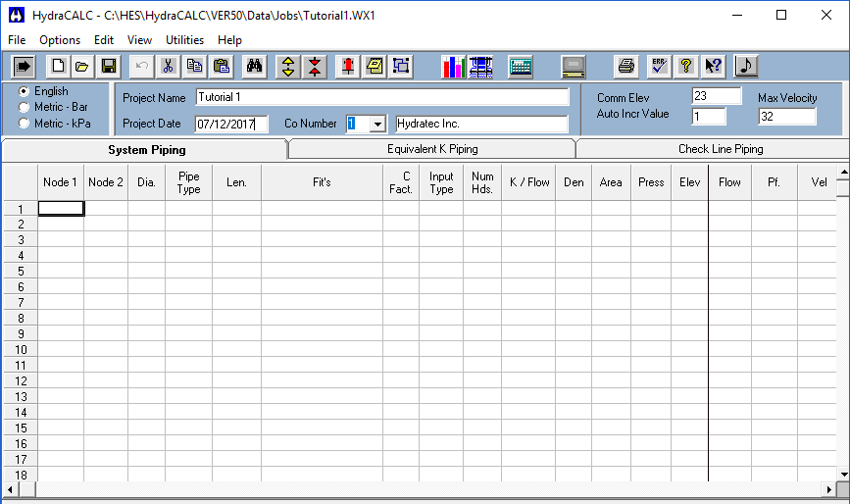The image size is (850, 504).
Task: Click the Fit's column header
Action: (x=322, y=182)
